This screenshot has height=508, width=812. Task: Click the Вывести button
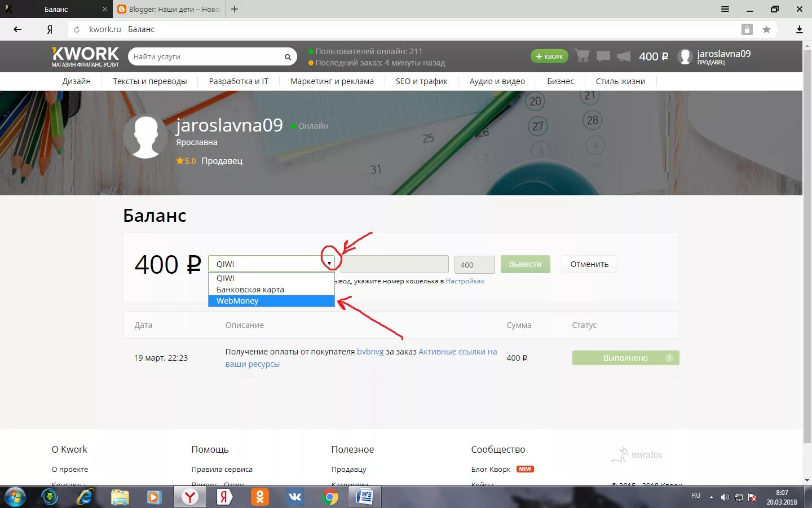pyautogui.click(x=525, y=264)
